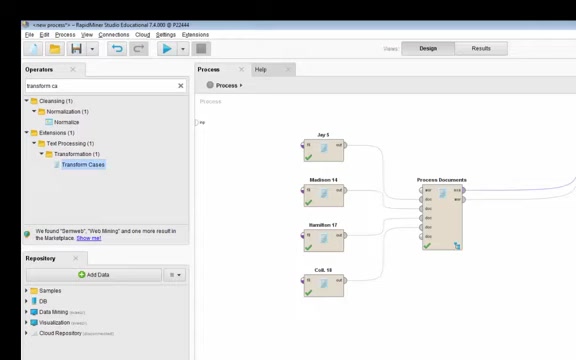Viewport: 576px width, 360px height.
Task: Close the Operators panel tab
Action: coord(73,69)
